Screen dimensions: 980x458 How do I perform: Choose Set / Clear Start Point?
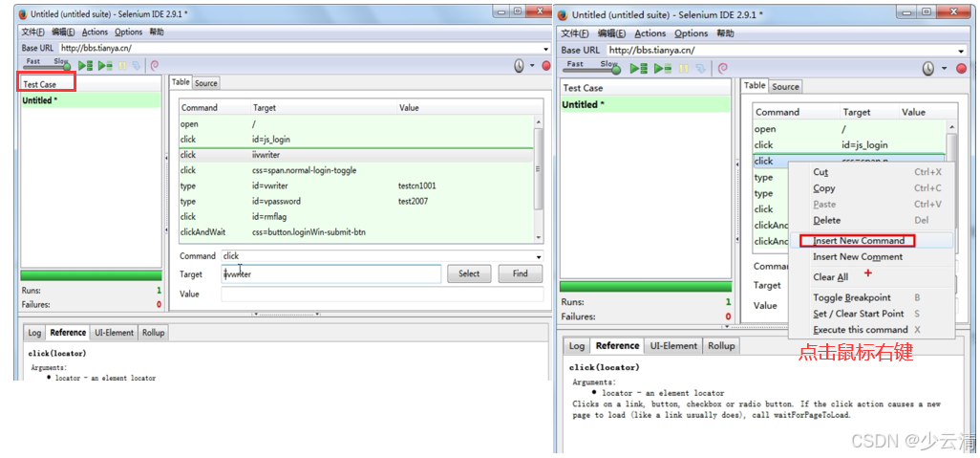click(x=858, y=314)
